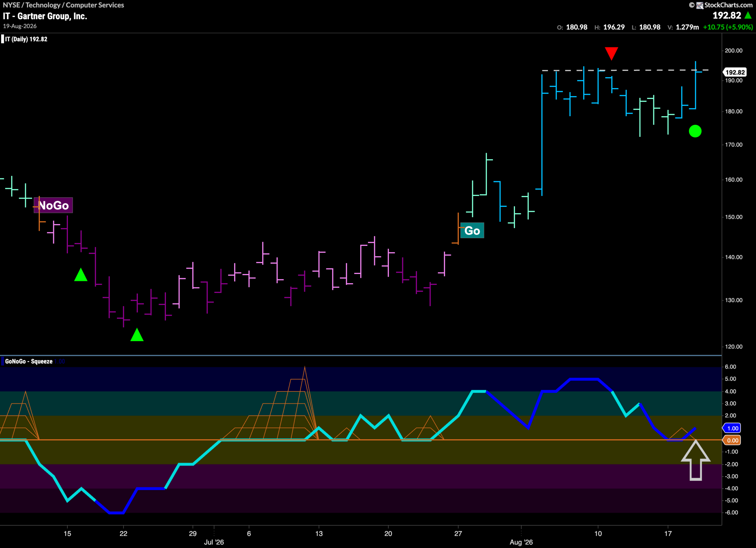Select the NoGo trend label

click(53, 205)
